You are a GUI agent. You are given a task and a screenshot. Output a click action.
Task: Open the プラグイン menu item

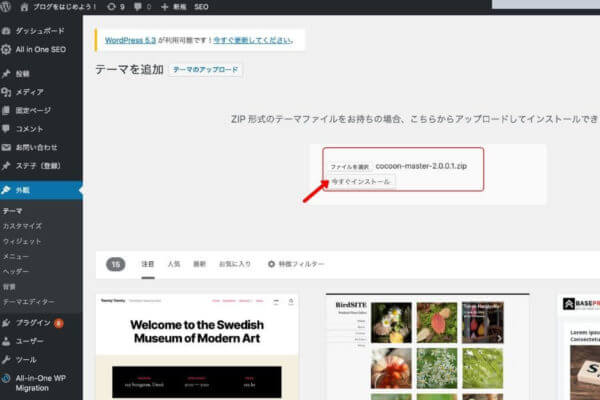[x=33, y=323]
